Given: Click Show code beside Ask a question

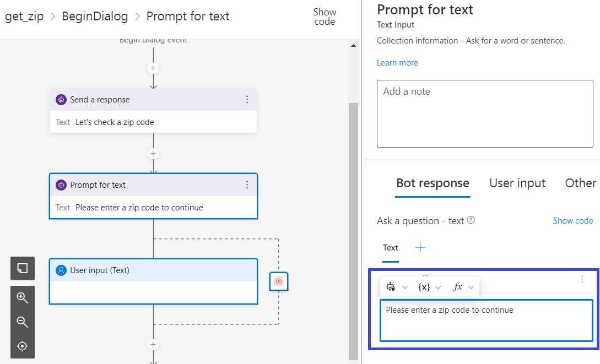Looking at the screenshot, I should [x=572, y=220].
